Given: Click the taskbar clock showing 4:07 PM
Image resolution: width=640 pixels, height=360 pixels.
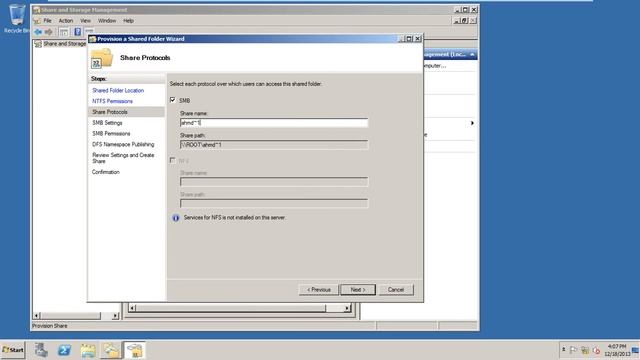Looking at the screenshot, I should click(x=617, y=350).
